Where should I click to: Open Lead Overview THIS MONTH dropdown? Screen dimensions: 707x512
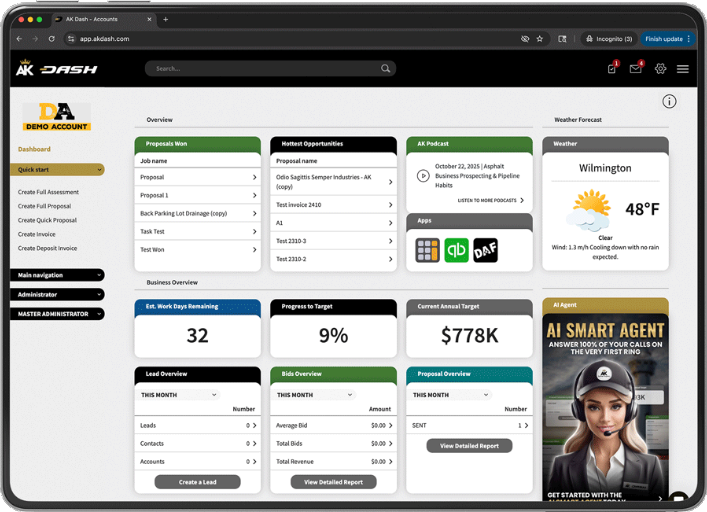179,395
